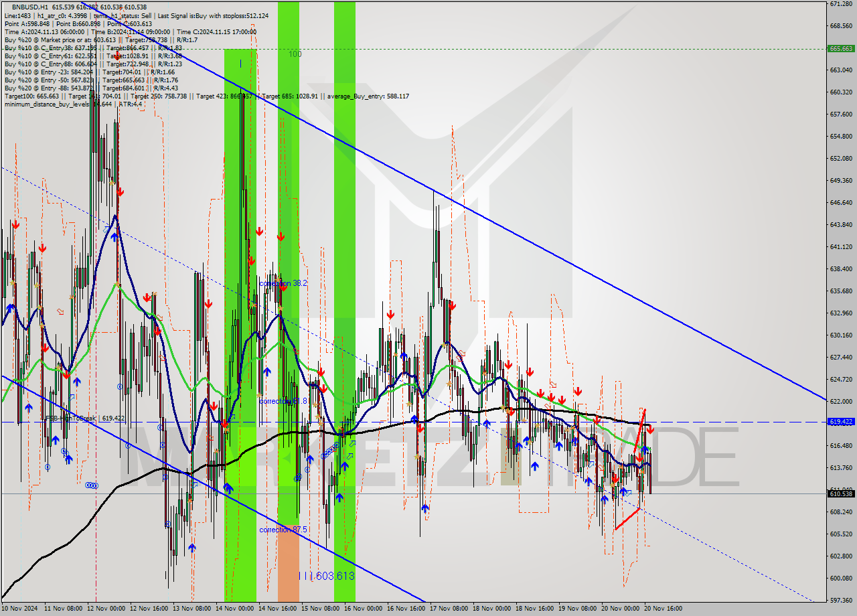Click the 'Point A:598.848' info line
857x616 pixels.
click(x=78, y=23)
